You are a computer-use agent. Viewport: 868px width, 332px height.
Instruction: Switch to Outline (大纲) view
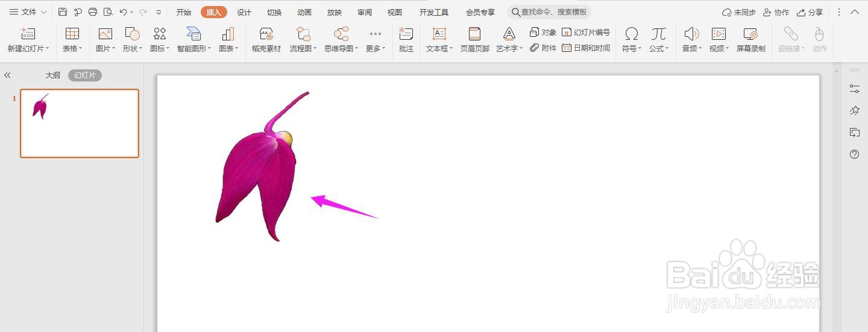coord(53,75)
